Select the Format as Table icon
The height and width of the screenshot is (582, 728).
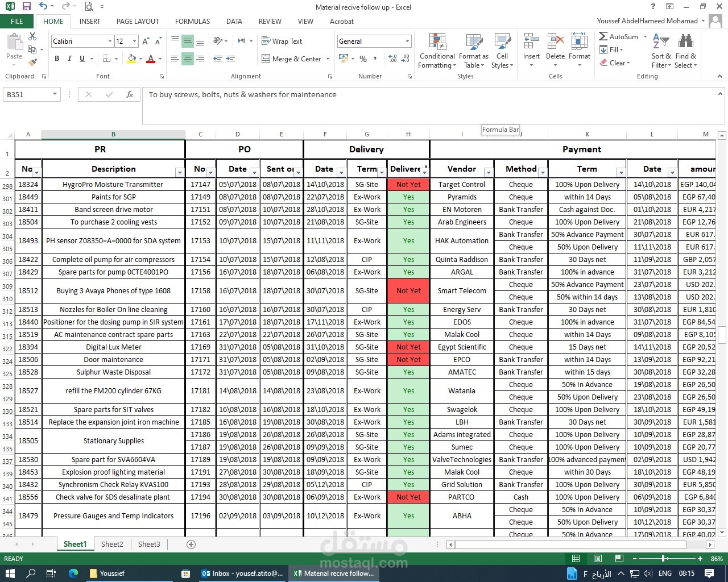click(474, 50)
